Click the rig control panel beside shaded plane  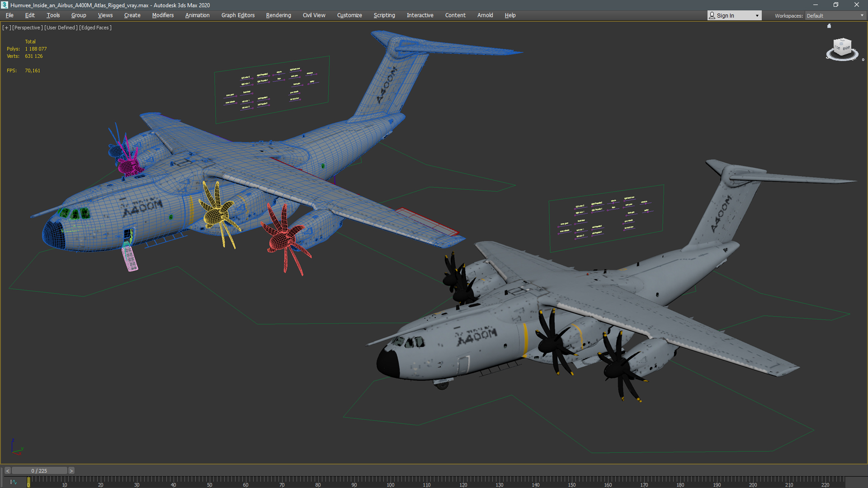[606, 218]
